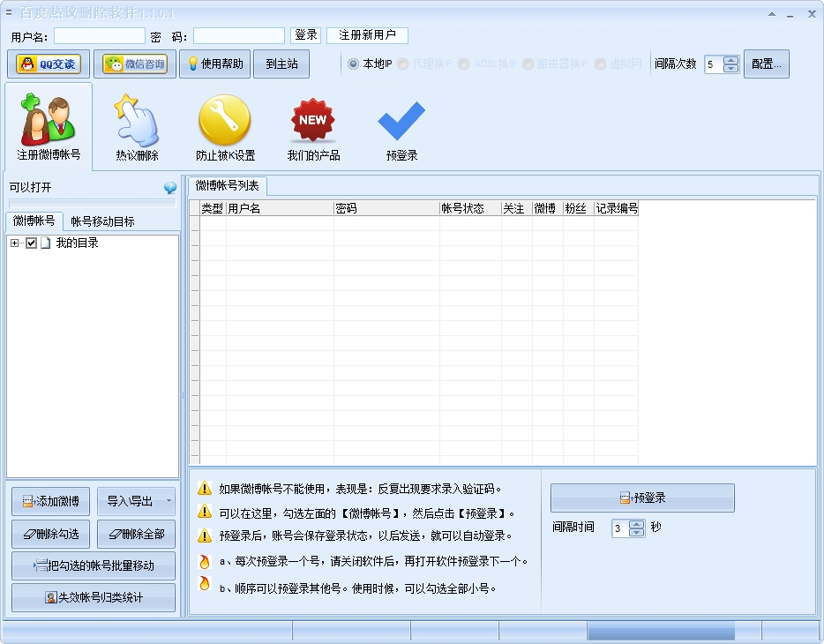The image size is (824, 644).
Task: Toggle the 我的目录 checkbox
Action: point(31,243)
